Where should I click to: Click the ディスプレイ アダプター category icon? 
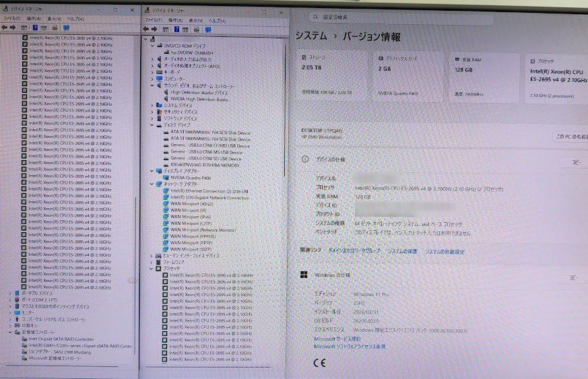coord(159,171)
